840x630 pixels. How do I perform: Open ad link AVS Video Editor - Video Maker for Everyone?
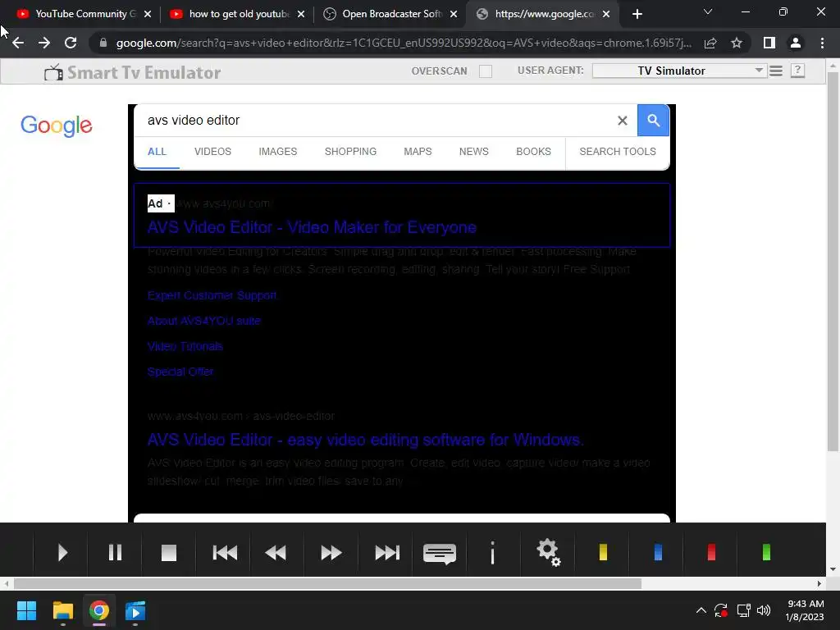(312, 227)
